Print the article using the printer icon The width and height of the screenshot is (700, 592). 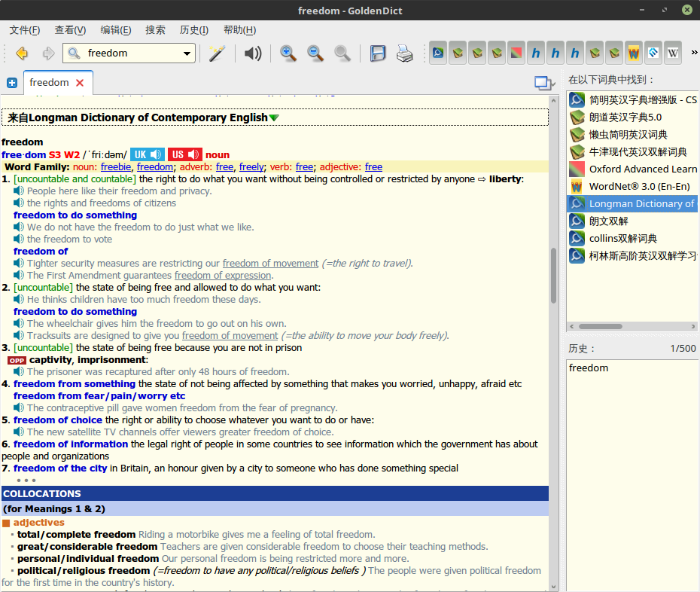pos(404,53)
